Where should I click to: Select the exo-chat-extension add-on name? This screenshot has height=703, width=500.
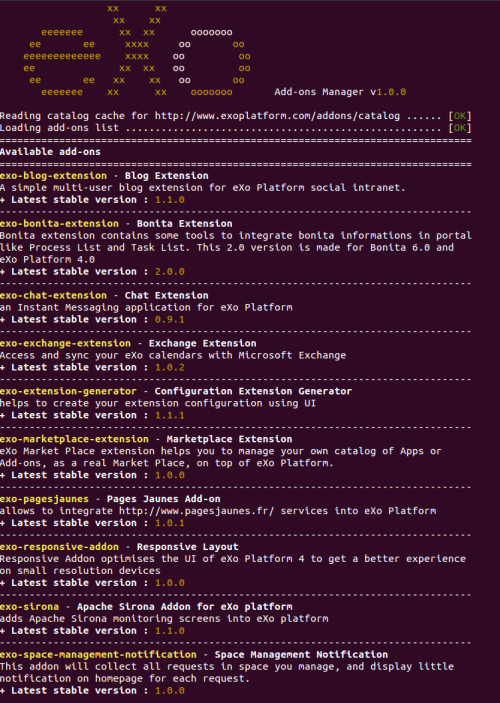53,295
